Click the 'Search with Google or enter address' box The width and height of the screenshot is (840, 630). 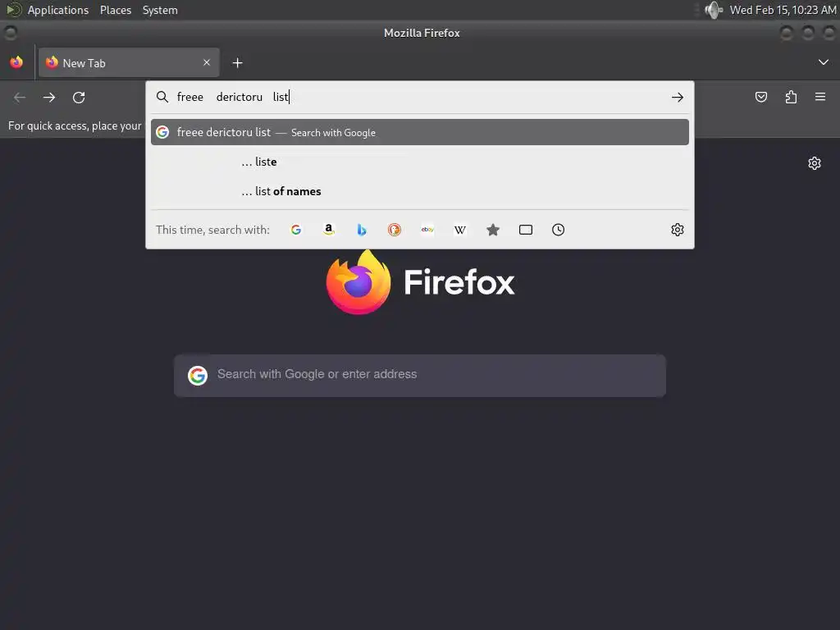(419, 375)
